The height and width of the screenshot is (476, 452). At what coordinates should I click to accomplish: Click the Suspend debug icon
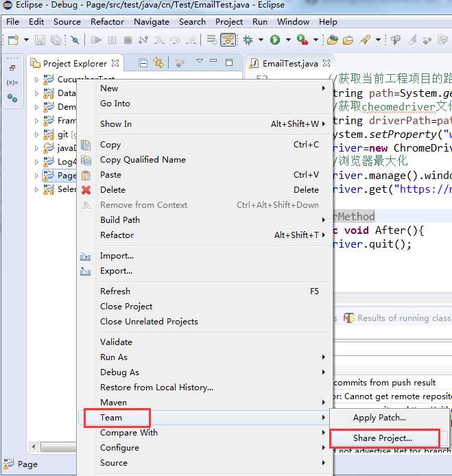[112, 40]
